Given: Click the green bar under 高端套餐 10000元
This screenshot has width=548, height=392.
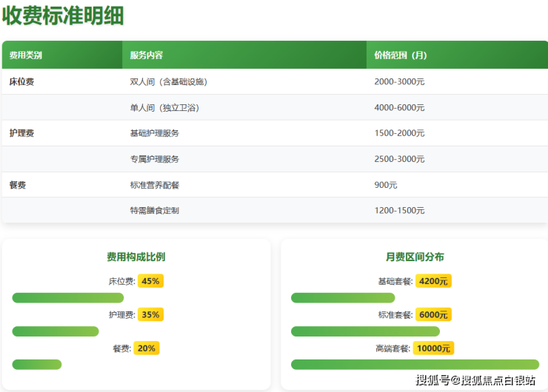Looking at the screenshot, I should pyautogui.click(x=415, y=365).
